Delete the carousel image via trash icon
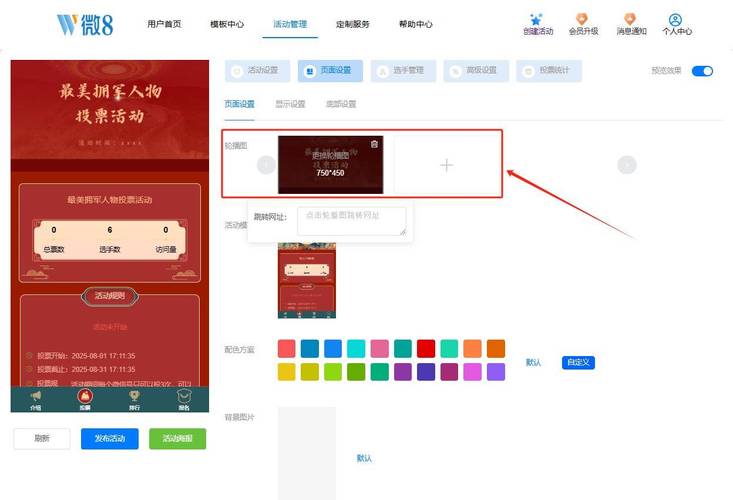 point(374,144)
